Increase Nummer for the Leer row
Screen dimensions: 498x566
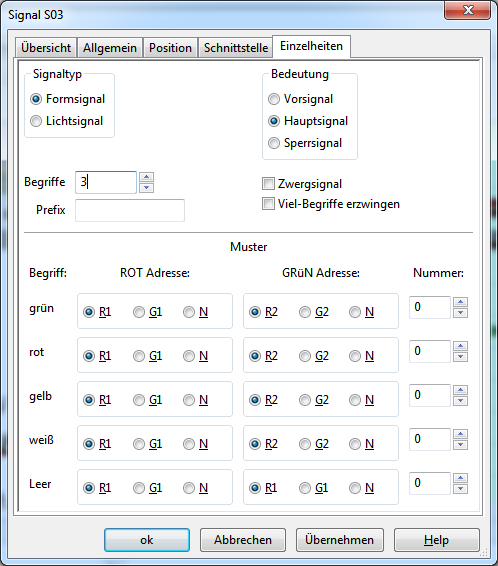(x=460, y=478)
